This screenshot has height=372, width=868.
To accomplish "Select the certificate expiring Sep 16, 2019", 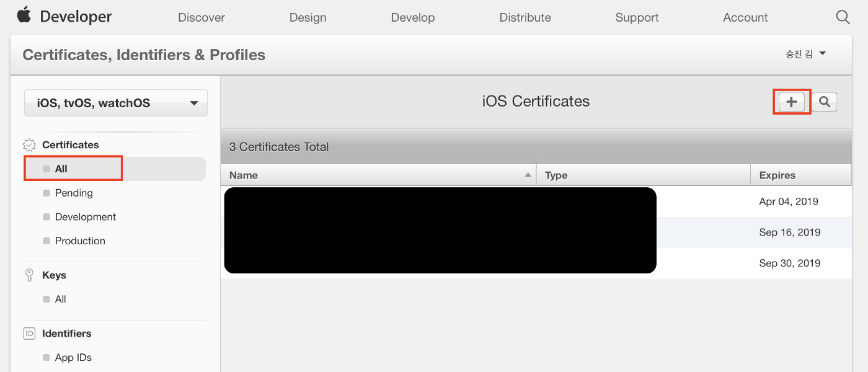I will (x=536, y=232).
